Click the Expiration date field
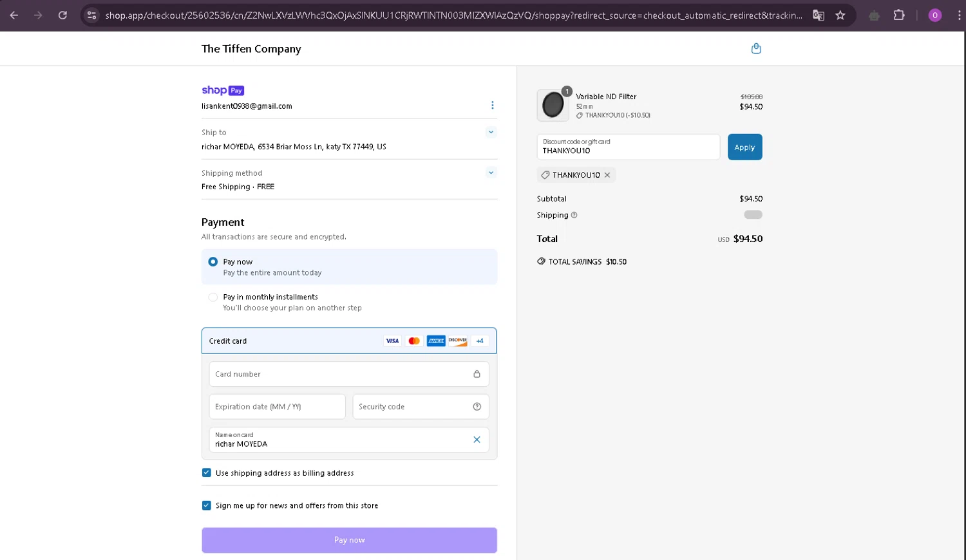The width and height of the screenshot is (966, 560). [278, 407]
